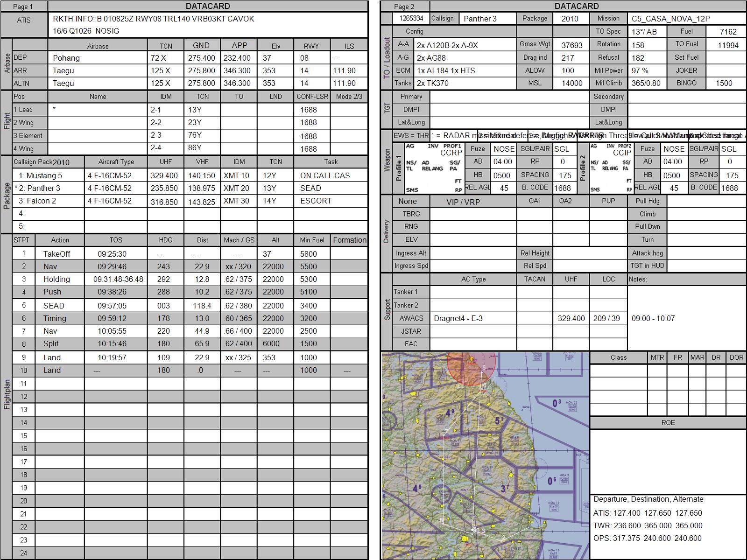The width and height of the screenshot is (747, 560).
Task: Click the Panther 3 callsign field
Action: 487,19
